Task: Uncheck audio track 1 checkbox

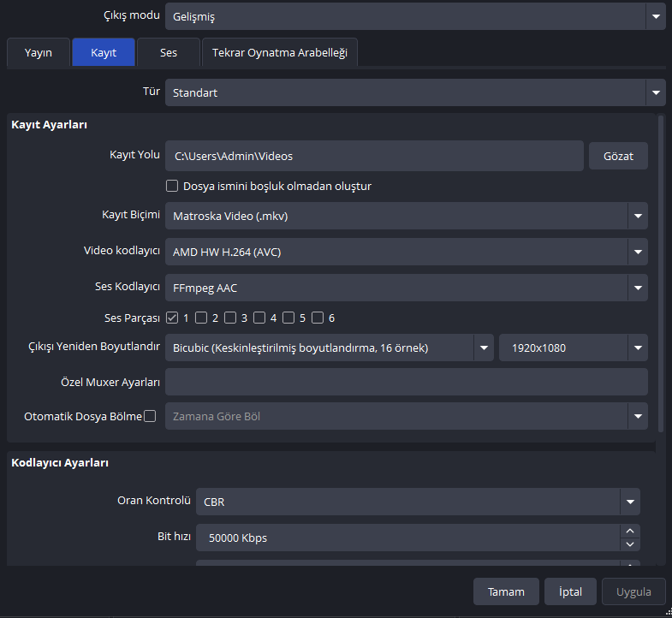Action: click(x=172, y=318)
